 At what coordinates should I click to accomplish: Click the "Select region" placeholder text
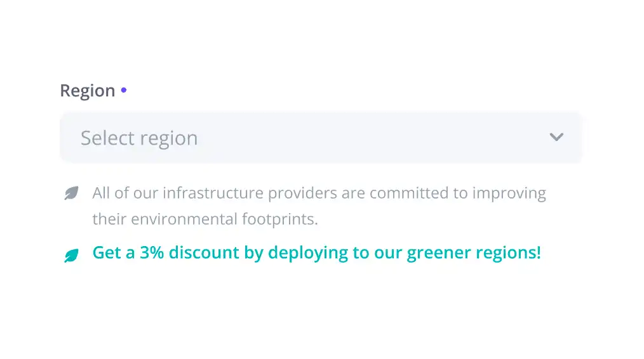point(139,138)
